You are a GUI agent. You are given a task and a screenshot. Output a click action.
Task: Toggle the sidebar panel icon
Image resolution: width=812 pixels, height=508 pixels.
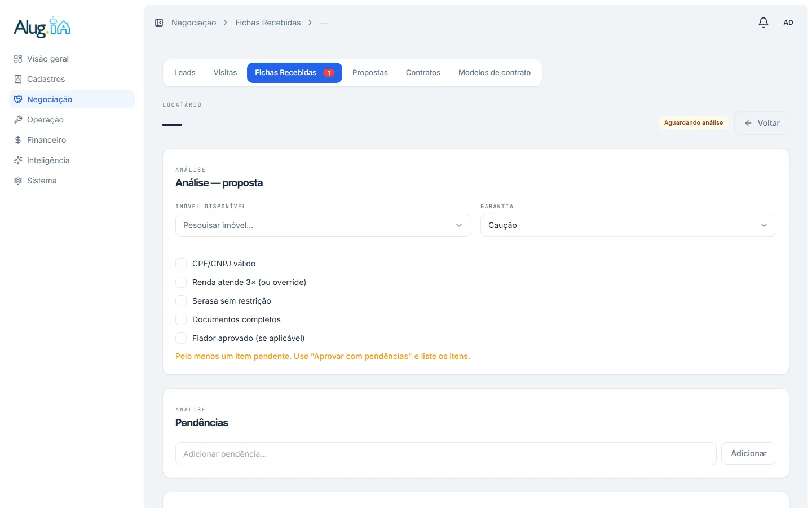[159, 23]
